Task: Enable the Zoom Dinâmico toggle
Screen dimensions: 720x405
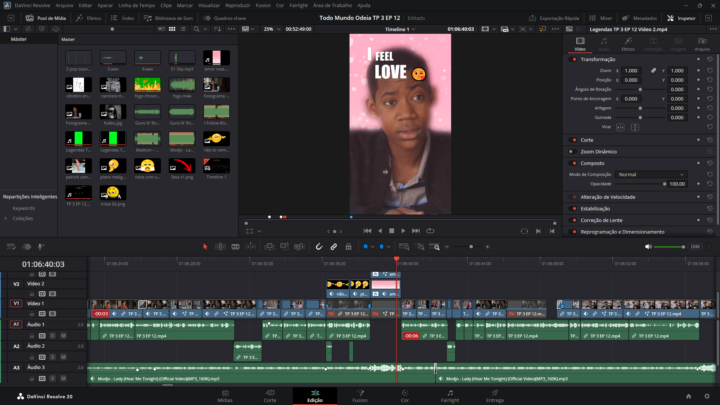Action: (x=573, y=150)
